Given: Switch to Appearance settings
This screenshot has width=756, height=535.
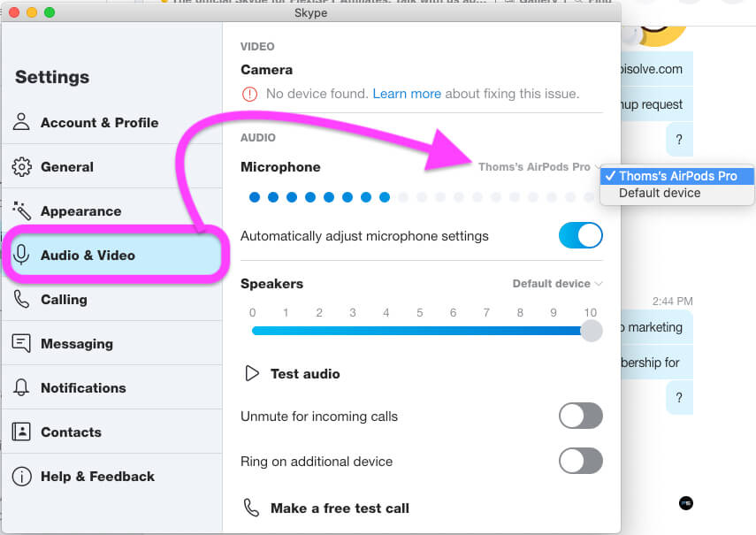Looking at the screenshot, I should click(x=112, y=211).
